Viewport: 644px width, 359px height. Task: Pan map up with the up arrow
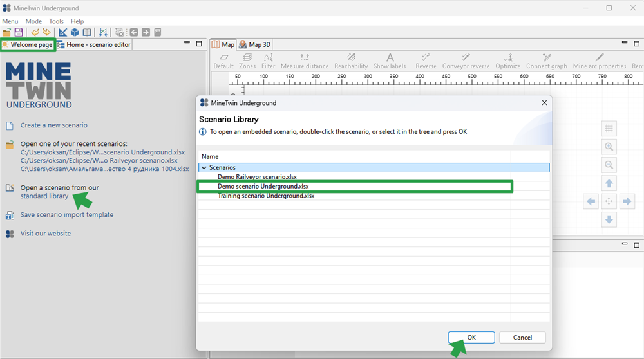(609, 183)
